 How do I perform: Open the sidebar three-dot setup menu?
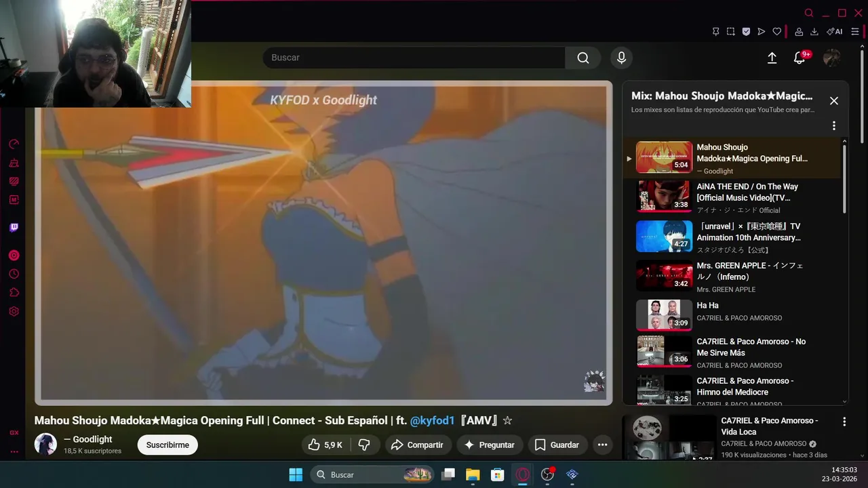pos(14,451)
